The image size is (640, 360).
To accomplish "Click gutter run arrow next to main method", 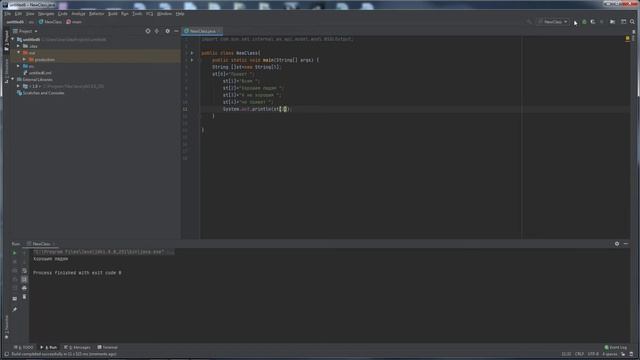I will point(192,60).
